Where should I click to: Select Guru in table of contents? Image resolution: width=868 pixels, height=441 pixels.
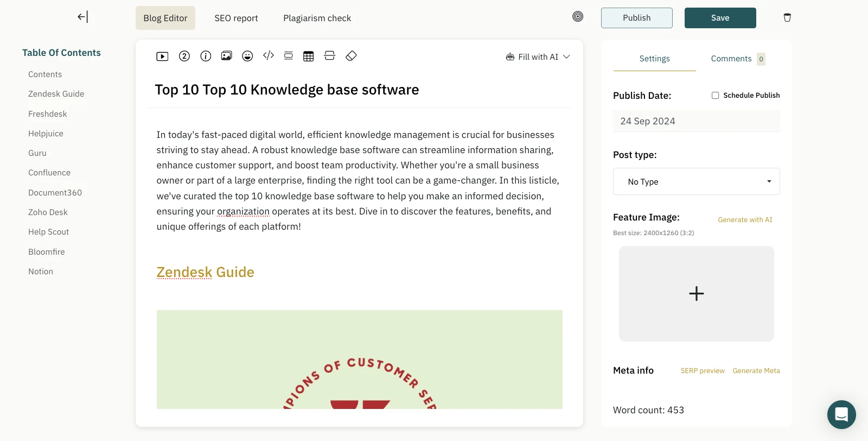tap(37, 153)
